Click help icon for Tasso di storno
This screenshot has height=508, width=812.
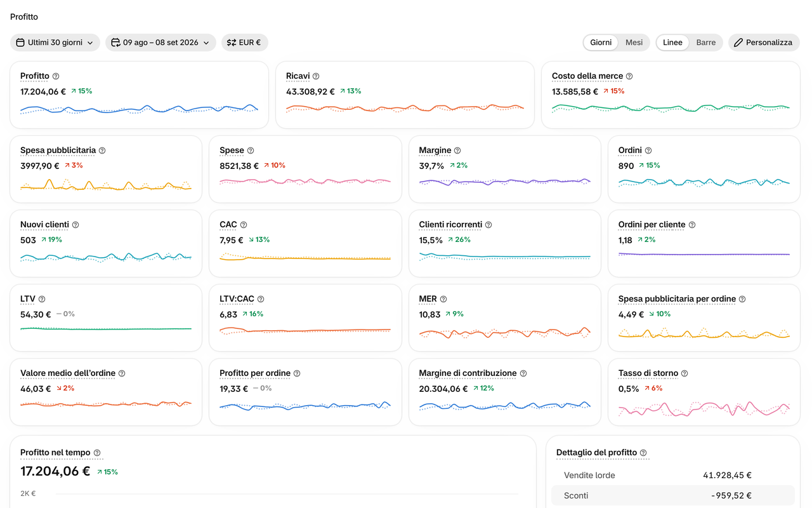[684, 373]
